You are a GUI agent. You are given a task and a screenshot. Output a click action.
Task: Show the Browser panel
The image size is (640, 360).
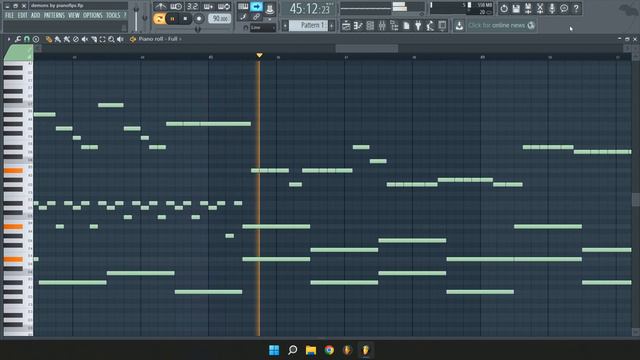(394, 26)
